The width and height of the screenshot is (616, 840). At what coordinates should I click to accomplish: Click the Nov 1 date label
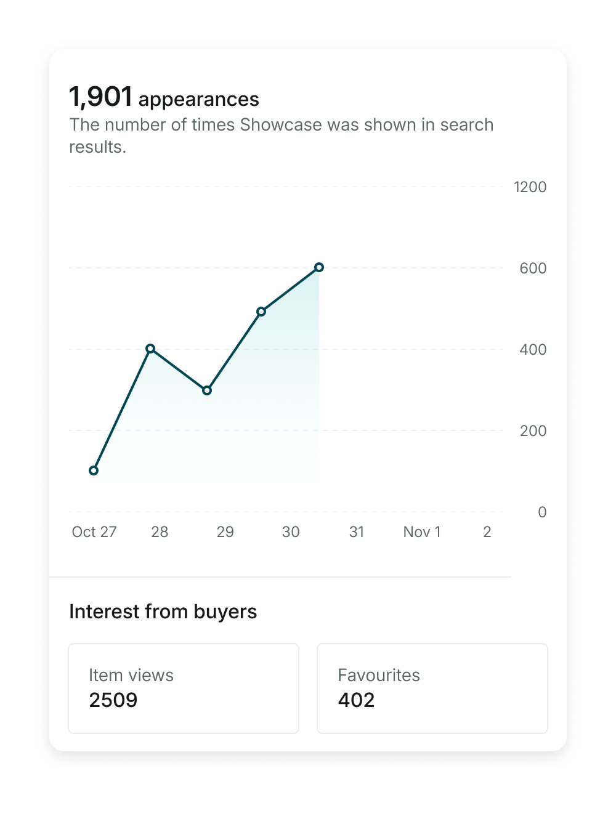pos(422,532)
